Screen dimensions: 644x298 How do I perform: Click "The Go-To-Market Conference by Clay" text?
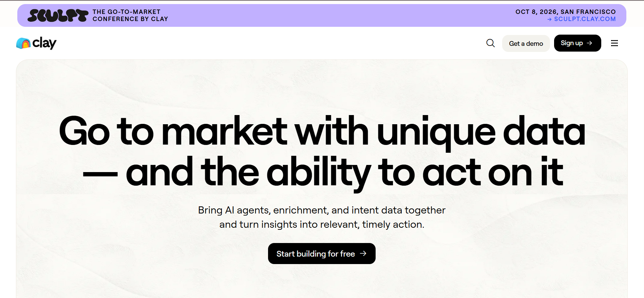coord(130,15)
